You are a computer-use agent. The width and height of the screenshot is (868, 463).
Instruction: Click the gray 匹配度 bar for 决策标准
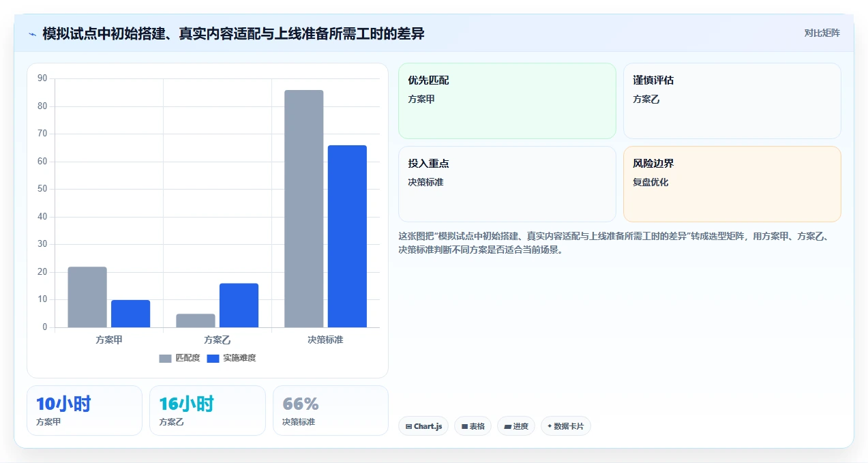click(x=304, y=209)
